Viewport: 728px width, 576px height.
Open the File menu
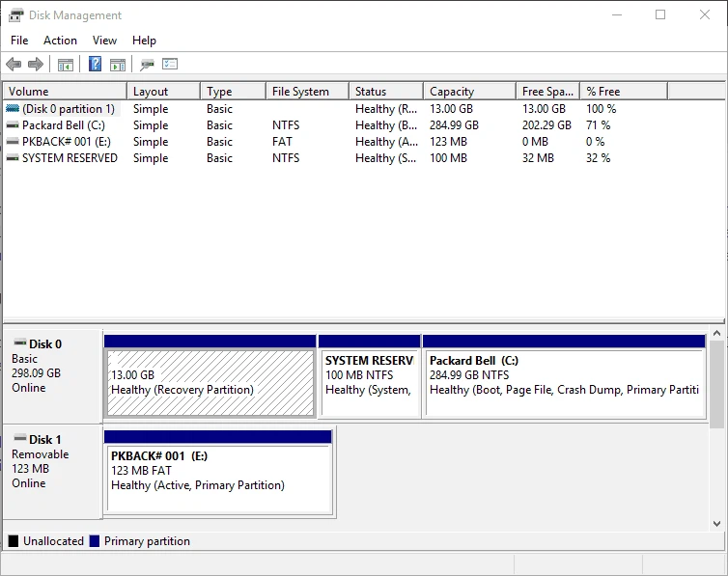(19, 41)
